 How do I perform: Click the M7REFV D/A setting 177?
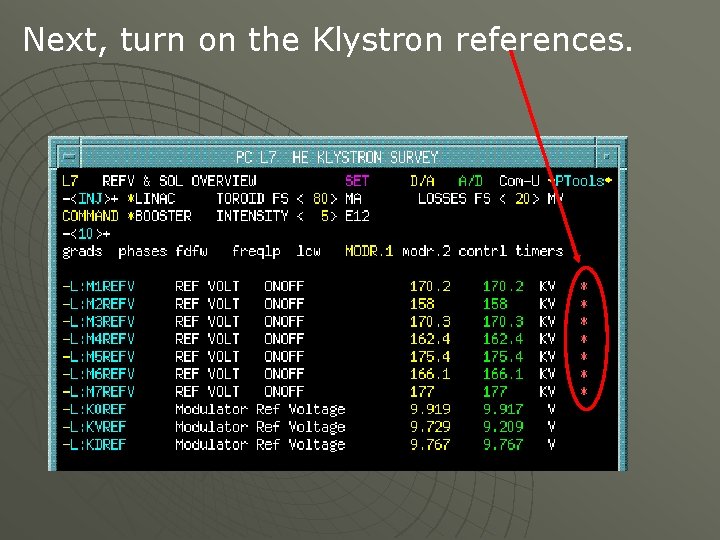(422, 392)
